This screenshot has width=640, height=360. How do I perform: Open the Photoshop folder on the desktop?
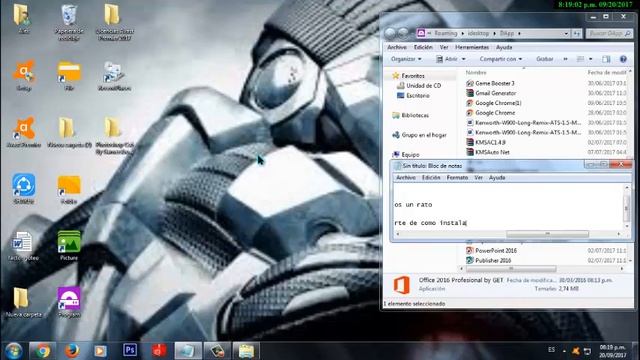115,136
